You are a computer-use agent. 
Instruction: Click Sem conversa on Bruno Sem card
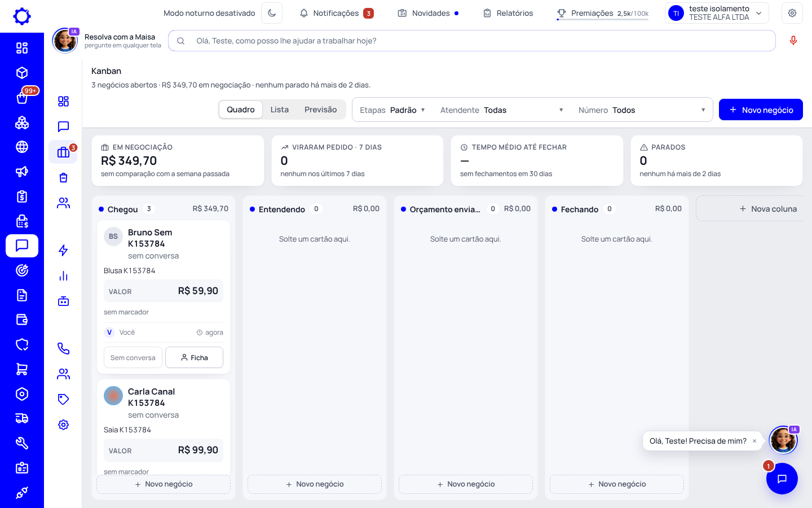133,357
